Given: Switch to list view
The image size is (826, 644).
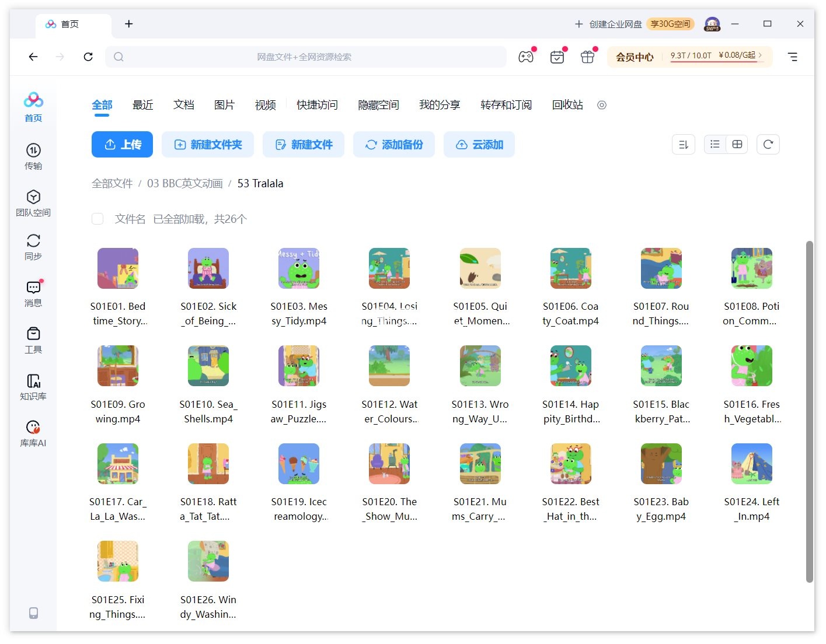Looking at the screenshot, I should 715,145.
